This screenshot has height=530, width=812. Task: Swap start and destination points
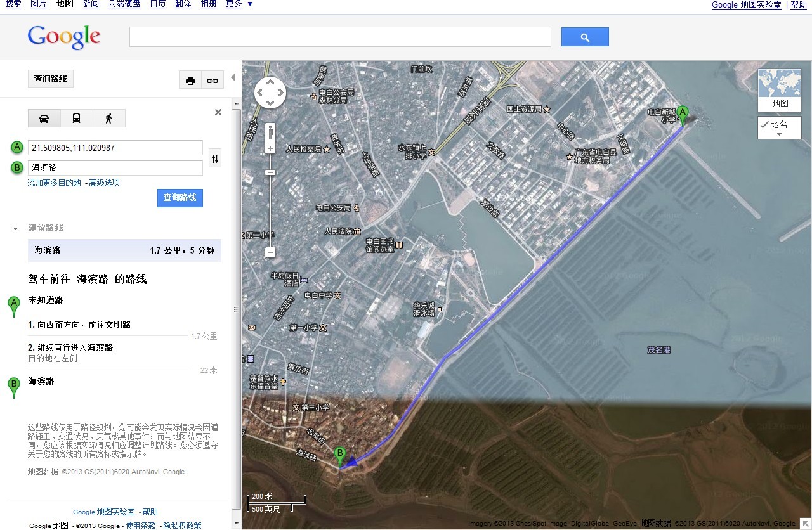coord(215,158)
